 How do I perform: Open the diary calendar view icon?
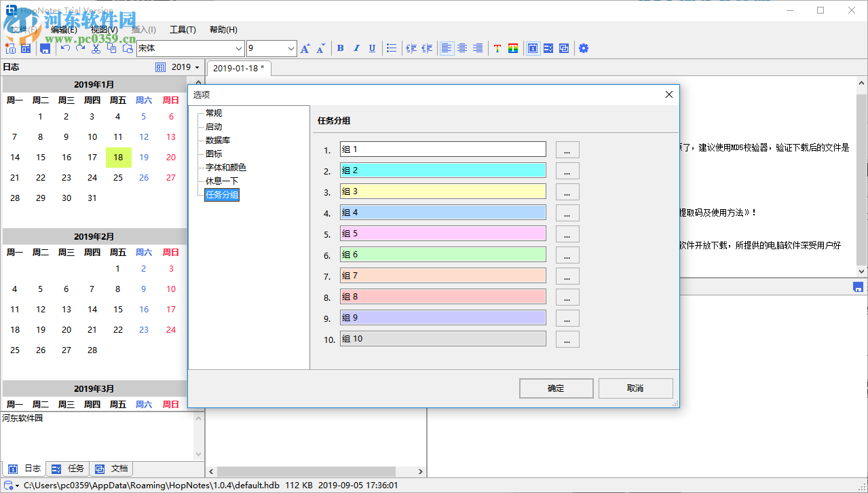click(x=533, y=48)
